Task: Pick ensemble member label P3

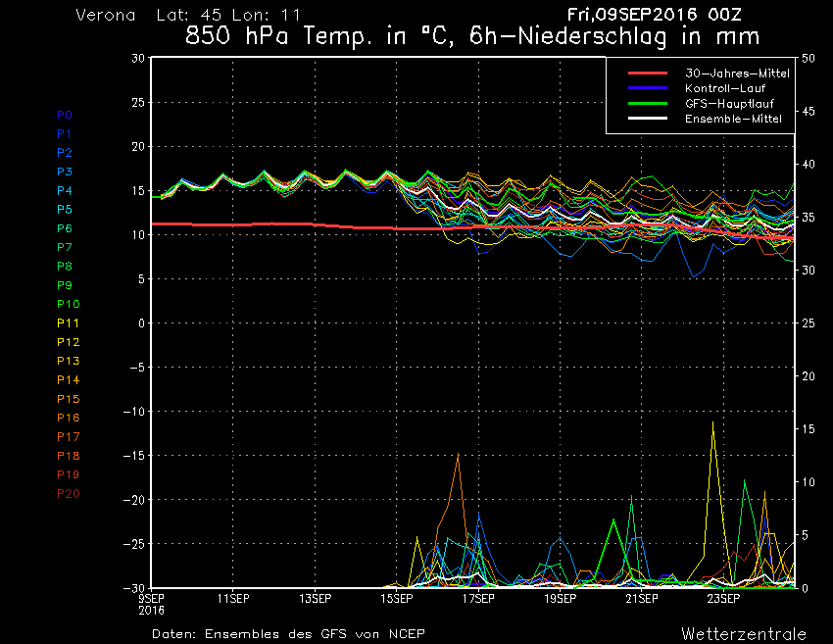Action: point(65,172)
